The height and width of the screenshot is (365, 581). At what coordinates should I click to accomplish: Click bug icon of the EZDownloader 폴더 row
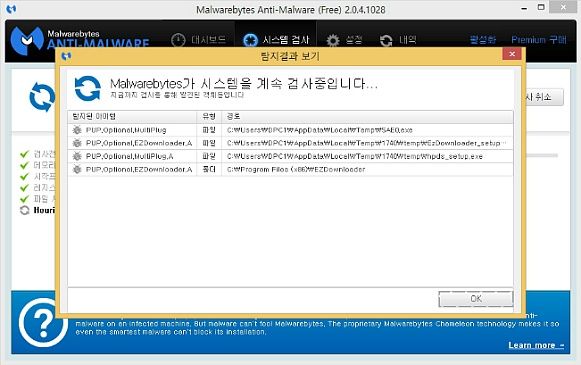point(77,169)
